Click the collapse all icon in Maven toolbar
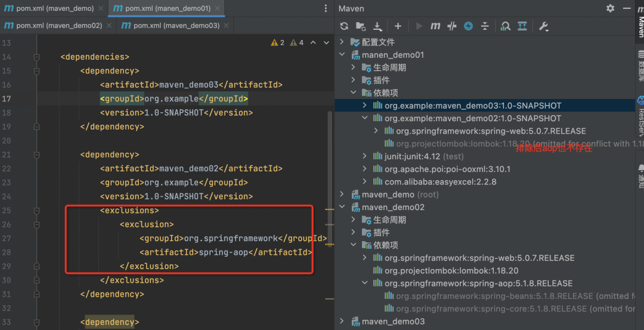The height and width of the screenshot is (330, 644). click(x=485, y=26)
